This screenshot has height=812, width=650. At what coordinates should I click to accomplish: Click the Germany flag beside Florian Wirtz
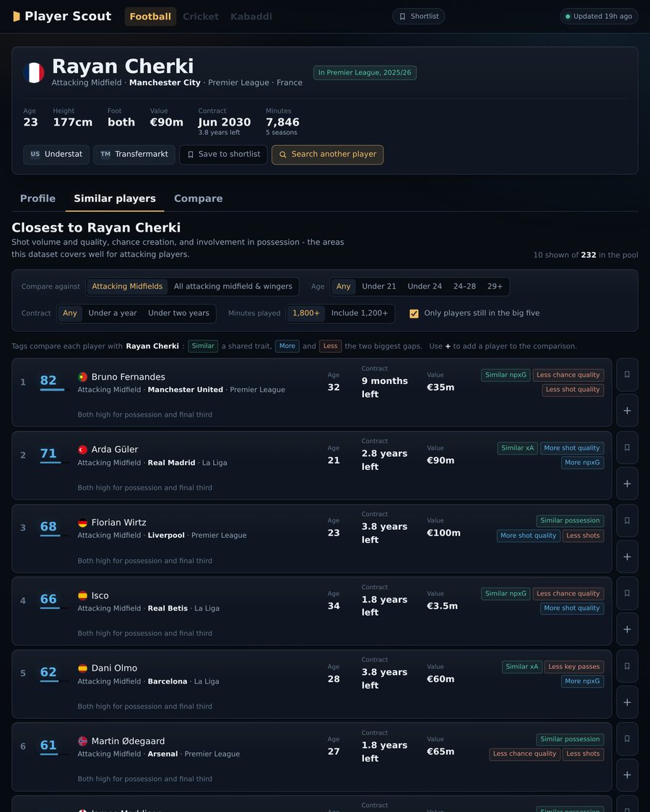[82, 523]
